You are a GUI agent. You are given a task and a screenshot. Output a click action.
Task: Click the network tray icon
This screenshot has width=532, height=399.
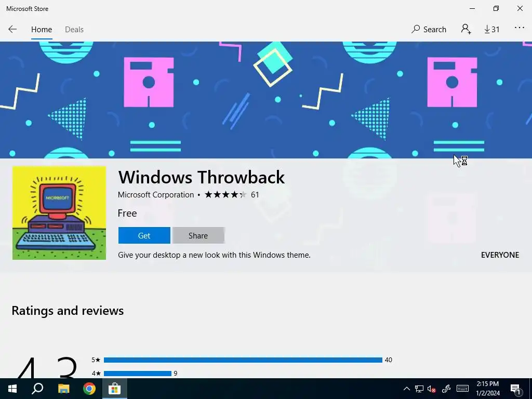pyautogui.click(x=419, y=389)
